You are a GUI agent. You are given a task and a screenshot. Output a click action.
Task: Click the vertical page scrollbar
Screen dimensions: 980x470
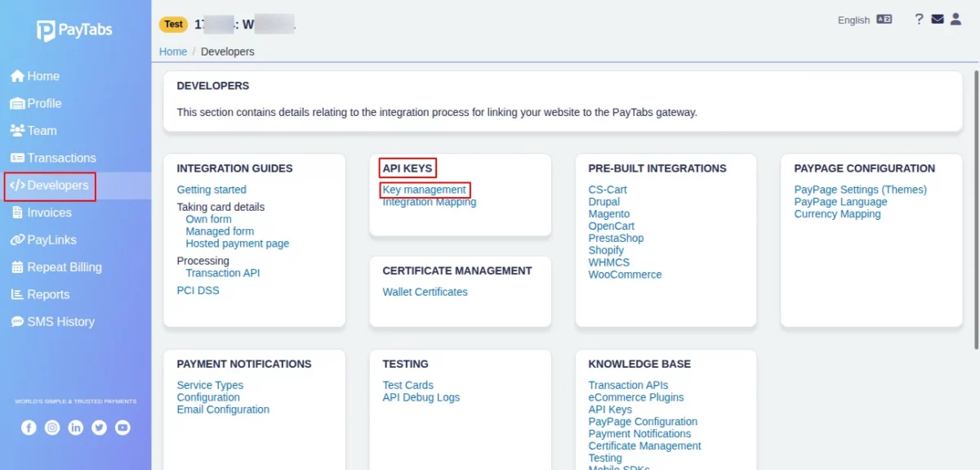(975, 208)
